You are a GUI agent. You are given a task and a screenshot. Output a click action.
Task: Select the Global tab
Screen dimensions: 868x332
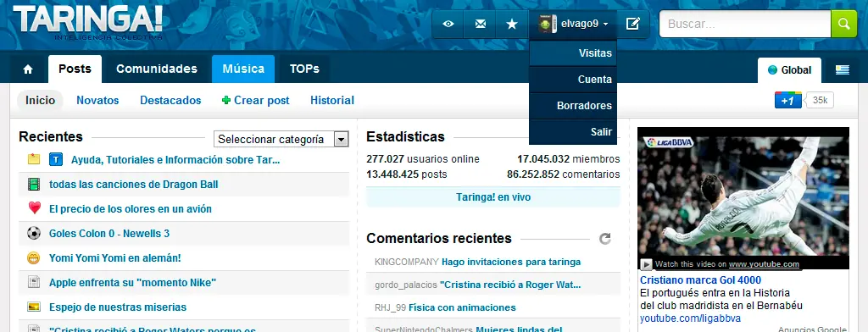point(789,70)
